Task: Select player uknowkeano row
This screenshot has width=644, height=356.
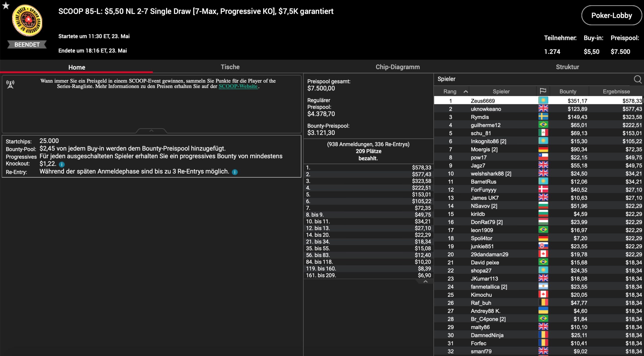Action: click(x=486, y=109)
